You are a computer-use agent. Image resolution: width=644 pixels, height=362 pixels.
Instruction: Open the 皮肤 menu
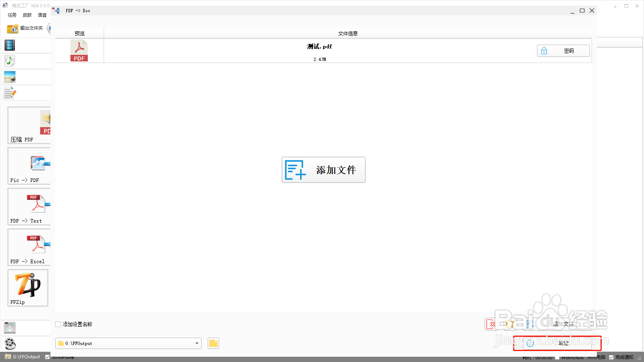point(27,15)
